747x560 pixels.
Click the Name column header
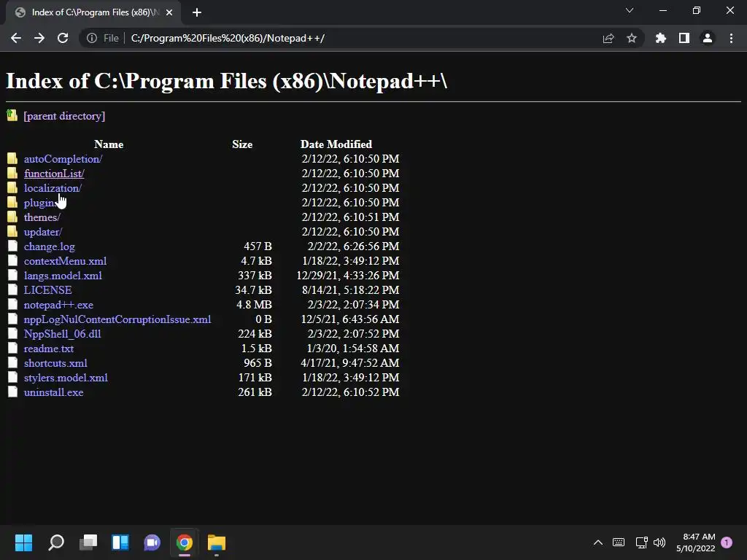tap(109, 144)
